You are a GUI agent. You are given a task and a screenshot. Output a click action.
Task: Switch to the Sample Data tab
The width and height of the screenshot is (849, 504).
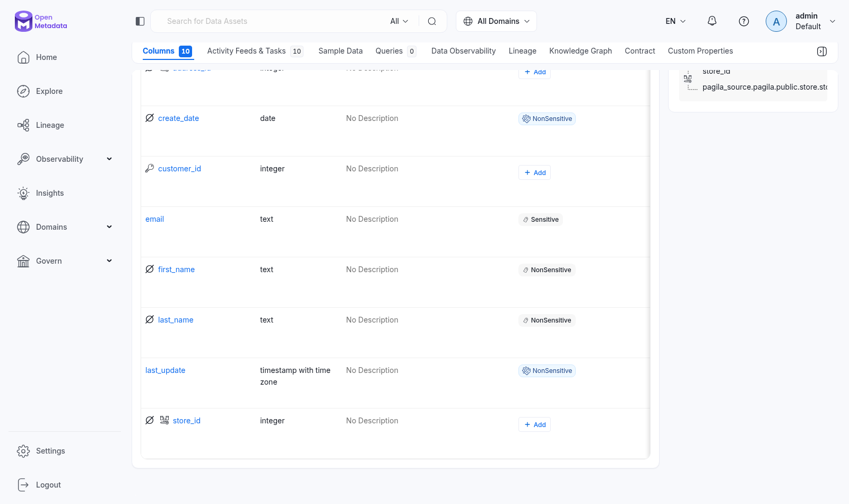341,51
